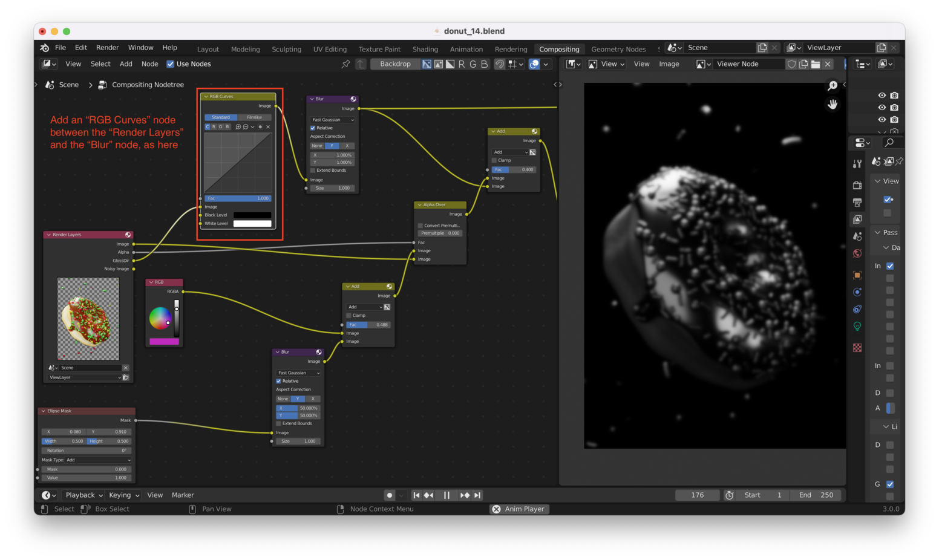939x560 pixels.
Task: Open the World properties tab icon
Action: (857, 253)
